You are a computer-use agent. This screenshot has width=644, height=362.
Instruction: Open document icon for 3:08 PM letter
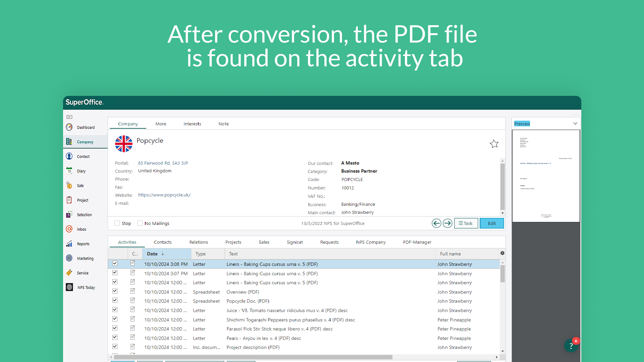pos(132,263)
